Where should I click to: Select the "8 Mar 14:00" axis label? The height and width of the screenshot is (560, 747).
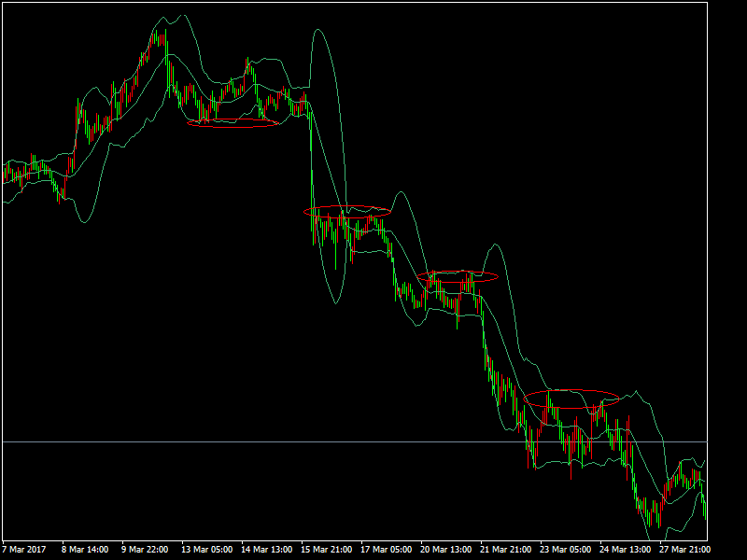click(85, 549)
